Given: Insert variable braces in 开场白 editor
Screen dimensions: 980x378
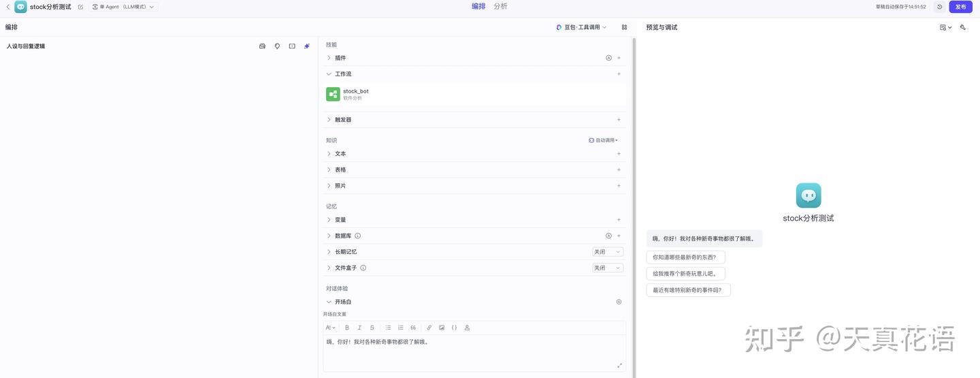Looking at the screenshot, I should click(454, 328).
